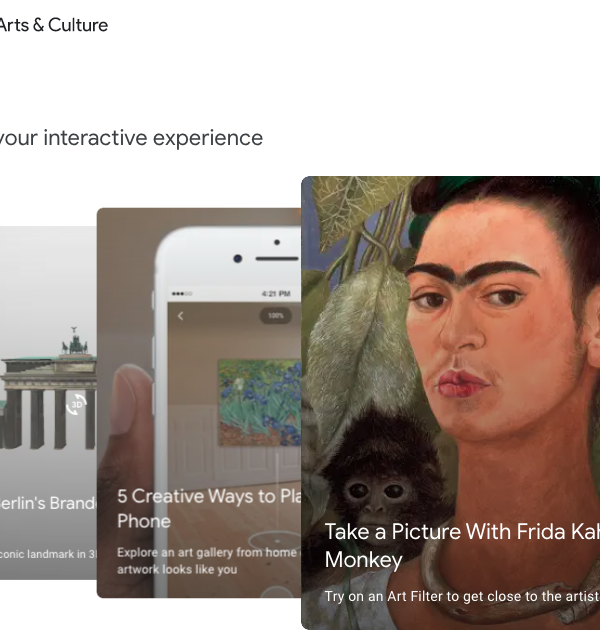Click the back chevron on the phone screen
Screen dimensions: 600x634
pos(180,316)
